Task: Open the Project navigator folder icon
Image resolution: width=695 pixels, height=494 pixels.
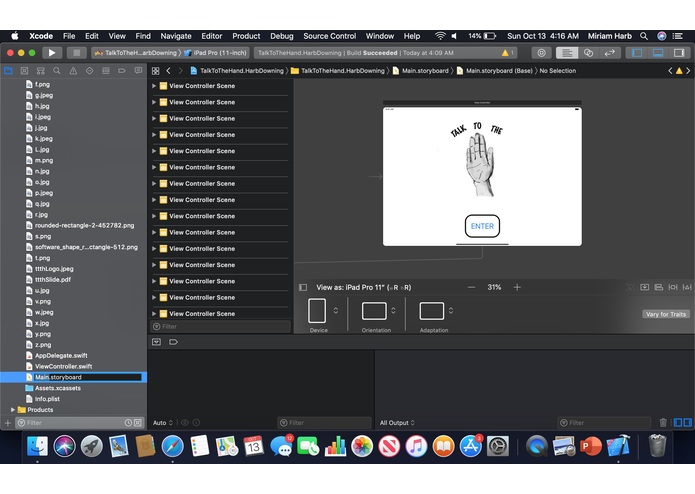Action: 8,70
